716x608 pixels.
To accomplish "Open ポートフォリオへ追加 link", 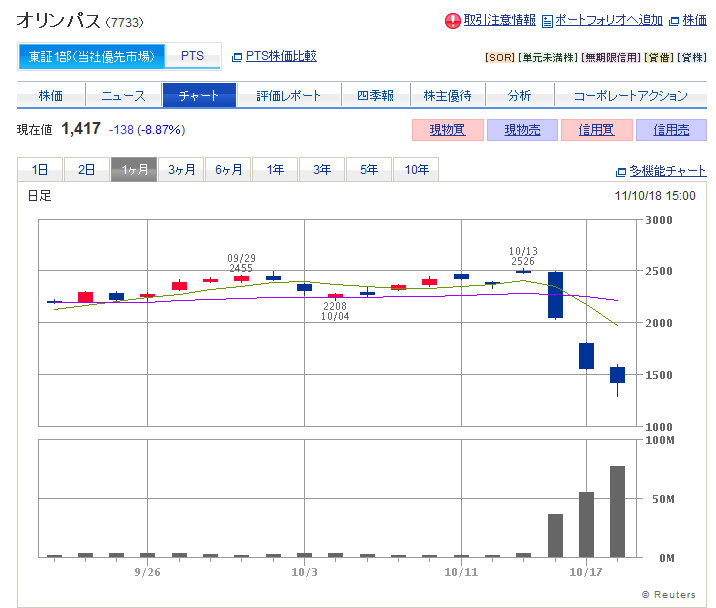I will (609, 20).
